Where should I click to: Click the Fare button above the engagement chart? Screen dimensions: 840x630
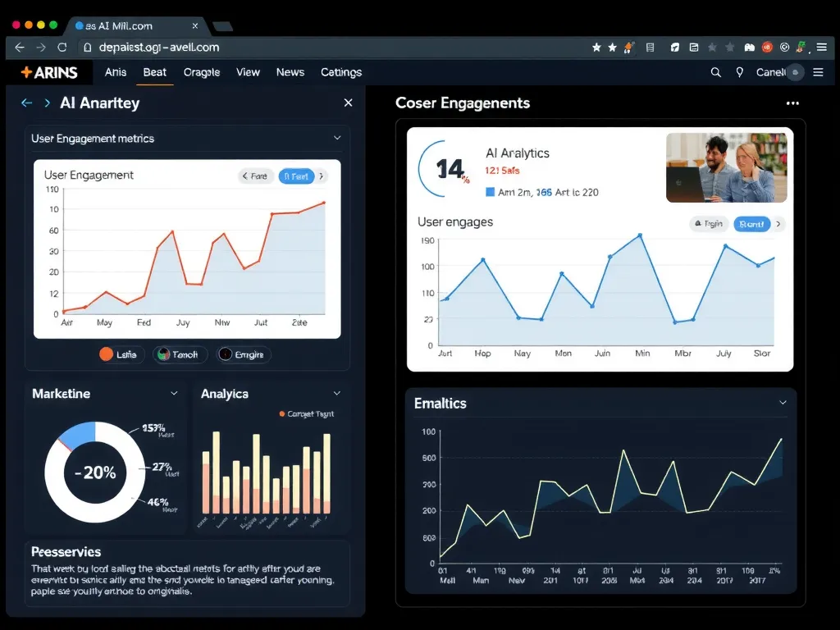click(x=255, y=176)
